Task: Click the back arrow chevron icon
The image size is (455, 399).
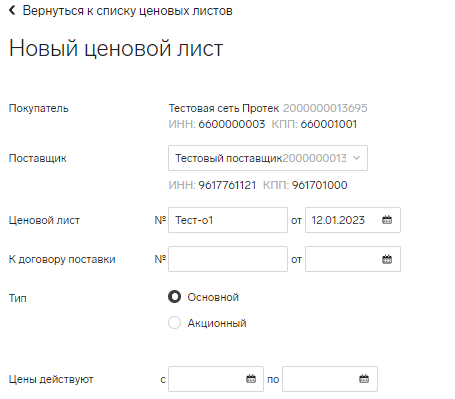Action: [x=12, y=10]
